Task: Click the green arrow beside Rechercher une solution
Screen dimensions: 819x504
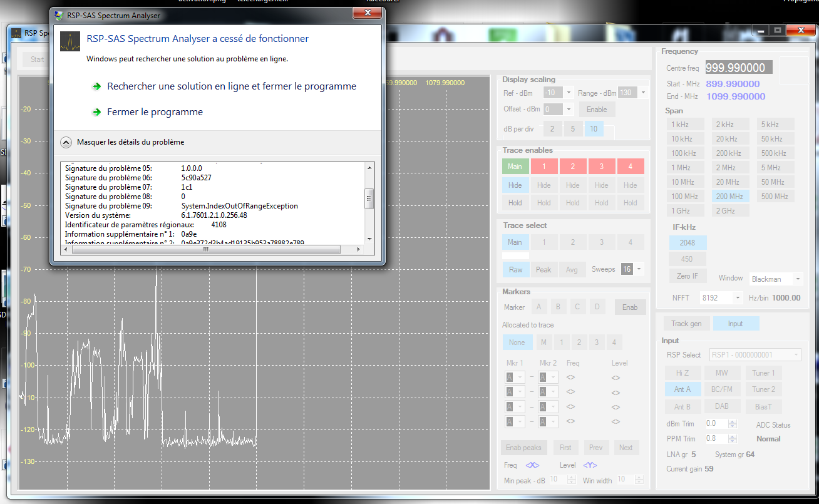Action: [96, 86]
